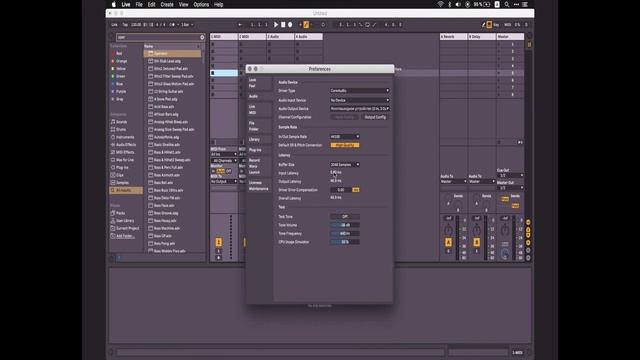This screenshot has width=640, height=360.
Task: Open the Cue Out dropdown
Action: click(511, 176)
